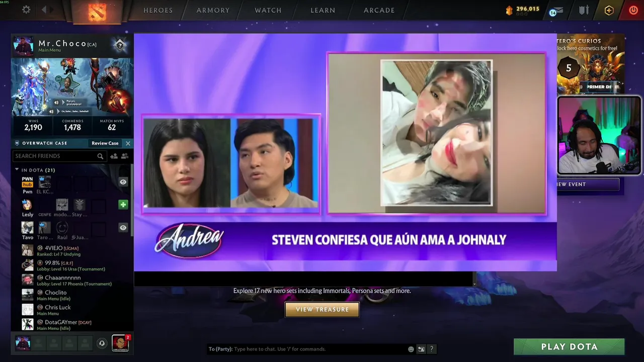This screenshot has width=644, height=362.
Task: Click the Wins 2,190 stat
Action: (33, 125)
